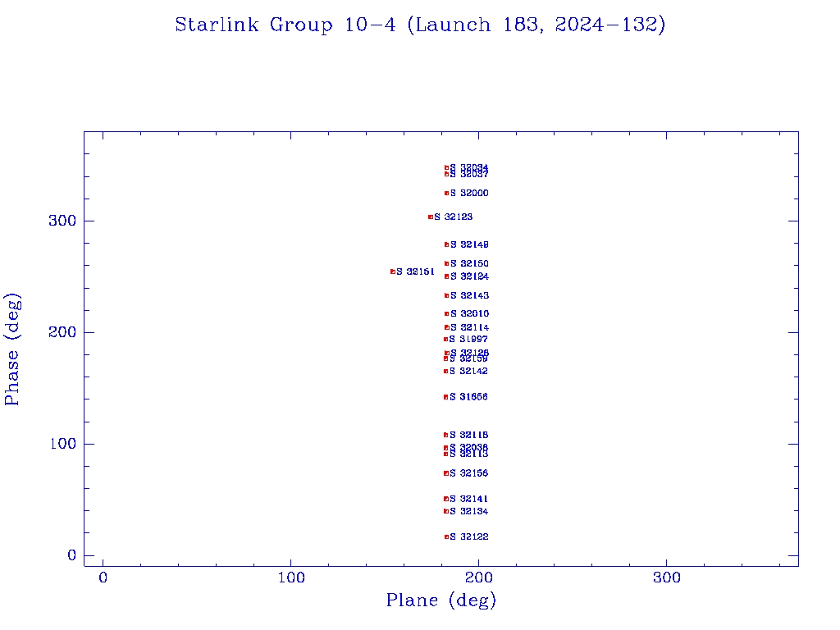
Task: Select the "S 32123" satellite label
Action: pos(453,217)
